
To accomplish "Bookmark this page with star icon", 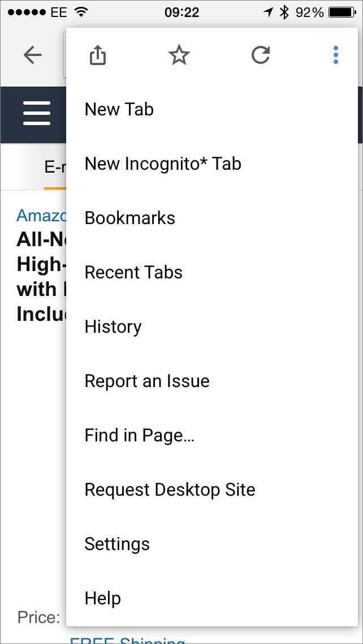I will point(179,55).
